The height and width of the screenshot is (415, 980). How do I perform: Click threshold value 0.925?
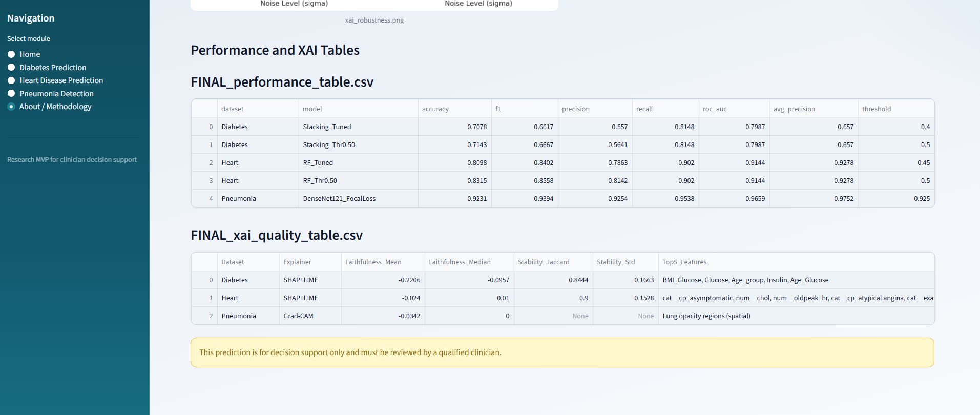click(x=896, y=198)
